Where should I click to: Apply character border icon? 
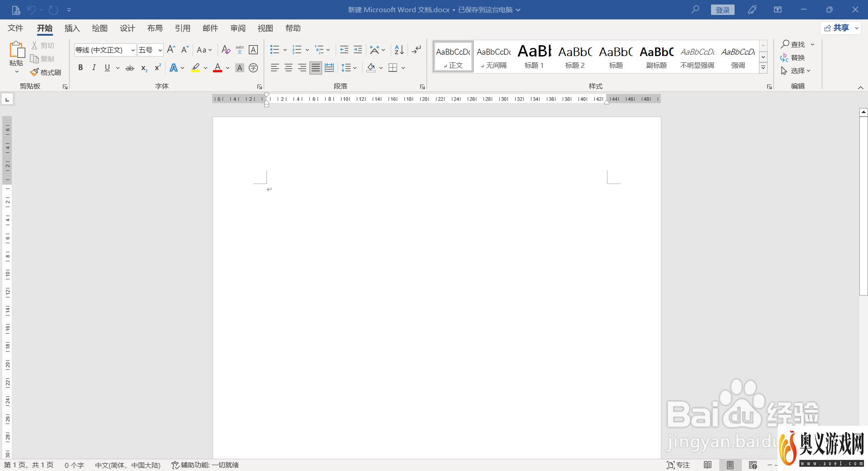pos(253,50)
